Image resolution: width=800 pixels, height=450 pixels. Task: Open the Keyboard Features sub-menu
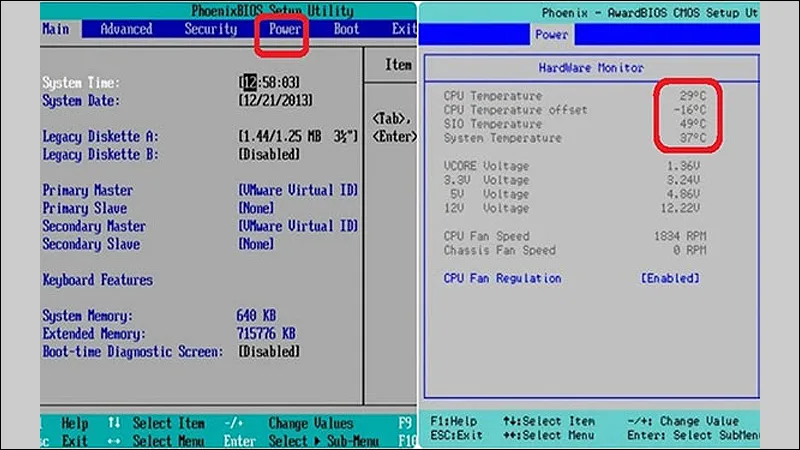97,280
